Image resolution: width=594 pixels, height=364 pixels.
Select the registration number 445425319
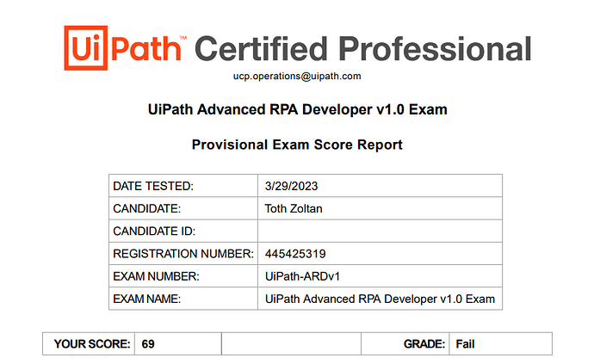point(295,253)
